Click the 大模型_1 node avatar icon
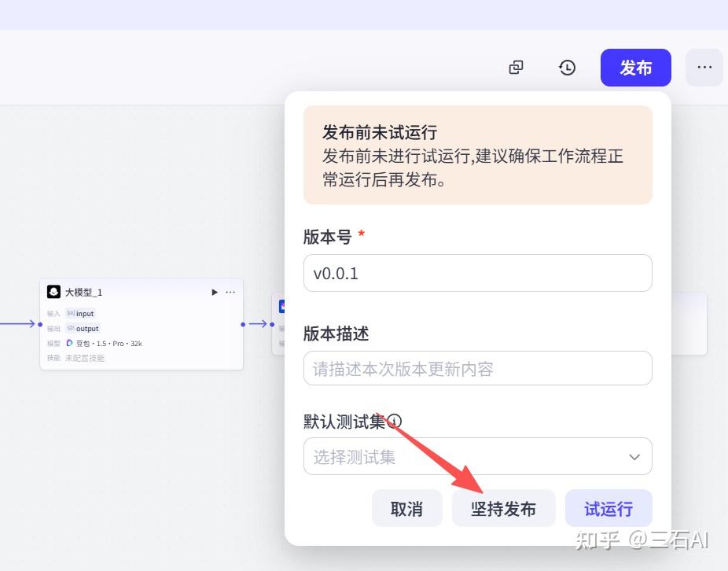This screenshot has height=571, width=728. [53, 292]
